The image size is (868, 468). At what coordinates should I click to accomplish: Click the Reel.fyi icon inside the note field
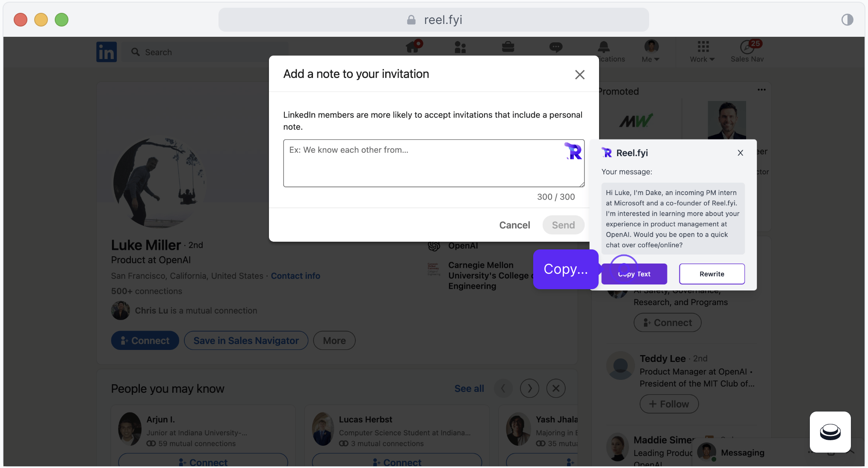coord(573,151)
